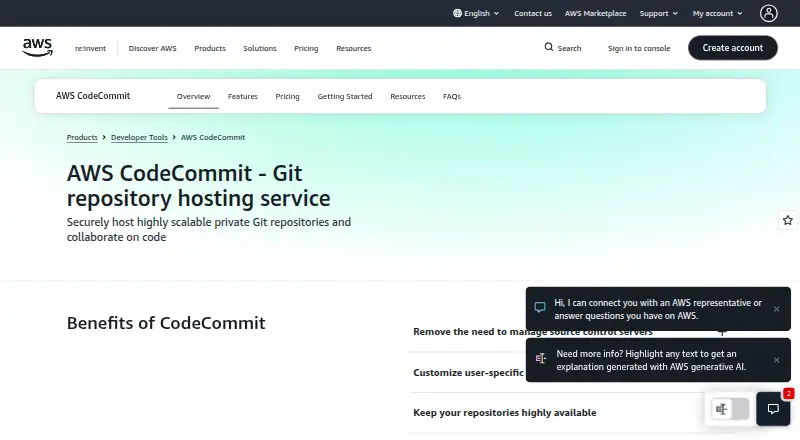Switch to the Getting Started tab
The image size is (800, 440).
click(x=345, y=96)
